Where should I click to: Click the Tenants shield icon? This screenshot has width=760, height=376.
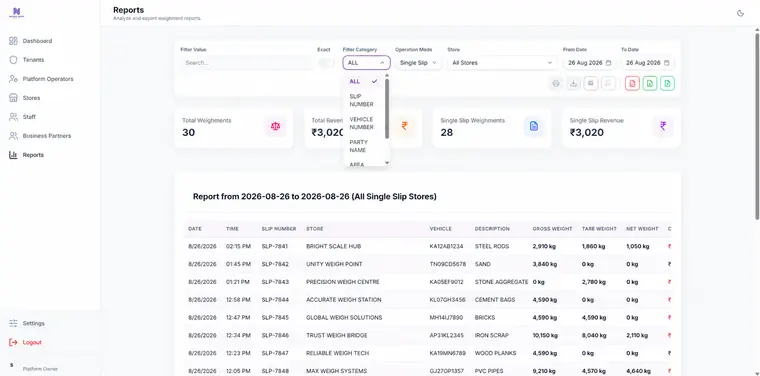tap(13, 60)
